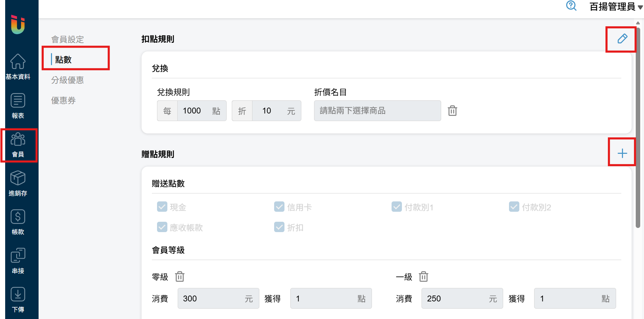Toggle the 應收帳款 checkbox
This screenshot has width=644, height=319.
click(162, 227)
